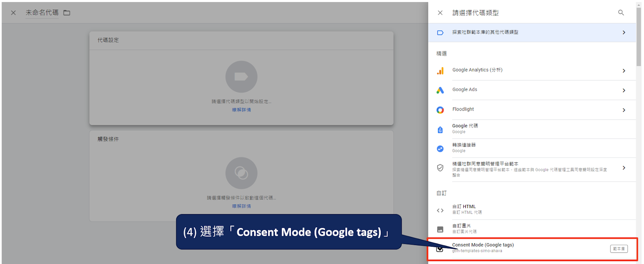
Task: Select the 轉換連接器 tag type
Action: click(x=532, y=148)
